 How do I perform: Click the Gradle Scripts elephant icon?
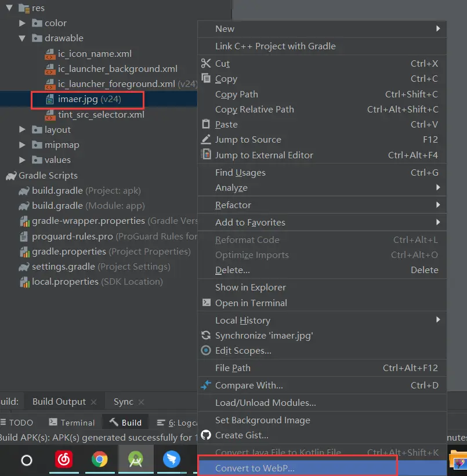[x=11, y=176]
